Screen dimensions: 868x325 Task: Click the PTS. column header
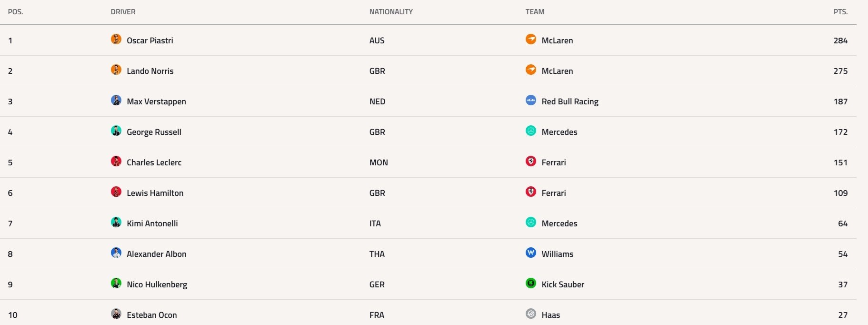[x=840, y=12]
